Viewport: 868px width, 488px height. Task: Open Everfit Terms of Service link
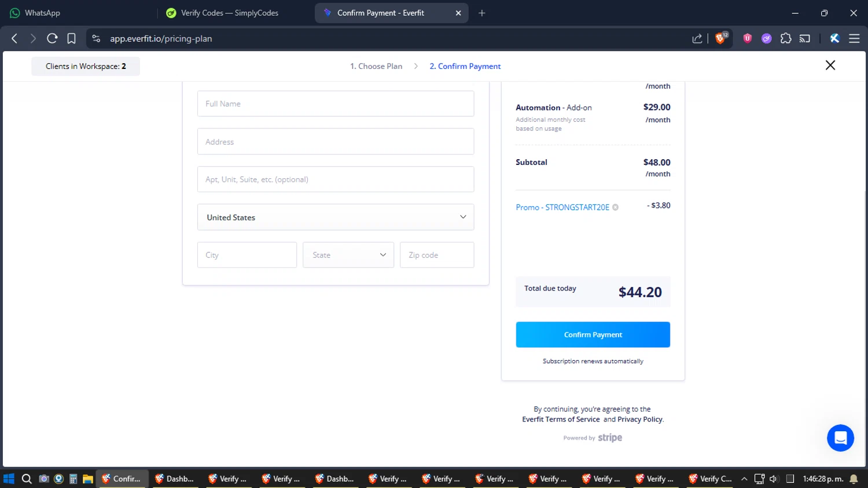point(561,419)
